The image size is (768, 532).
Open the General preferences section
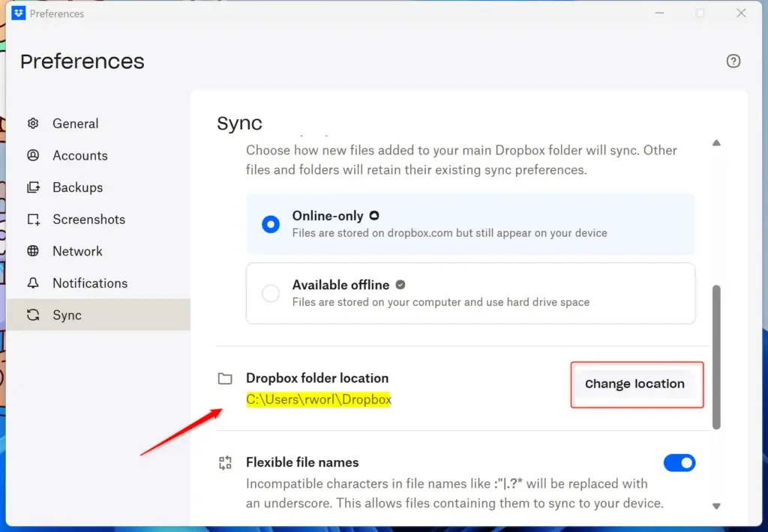[98, 124]
